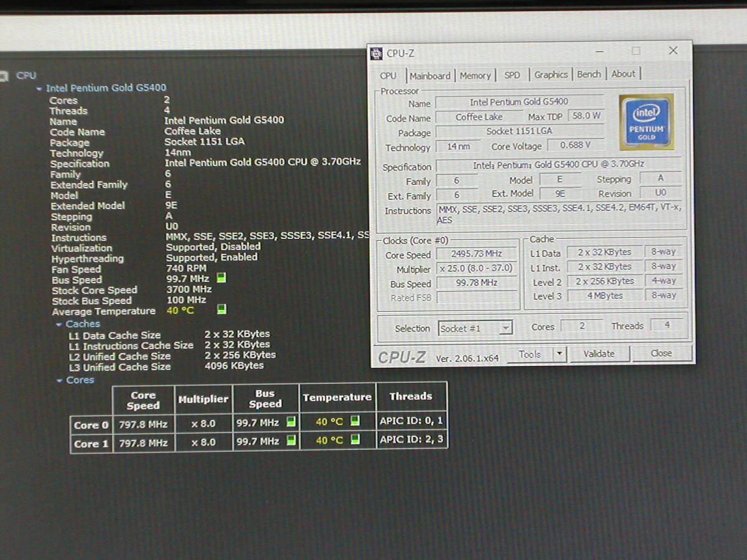Click Core 1 temperature green status icon
This screenshot has width=747, height=560.
[x=355, y=440]
